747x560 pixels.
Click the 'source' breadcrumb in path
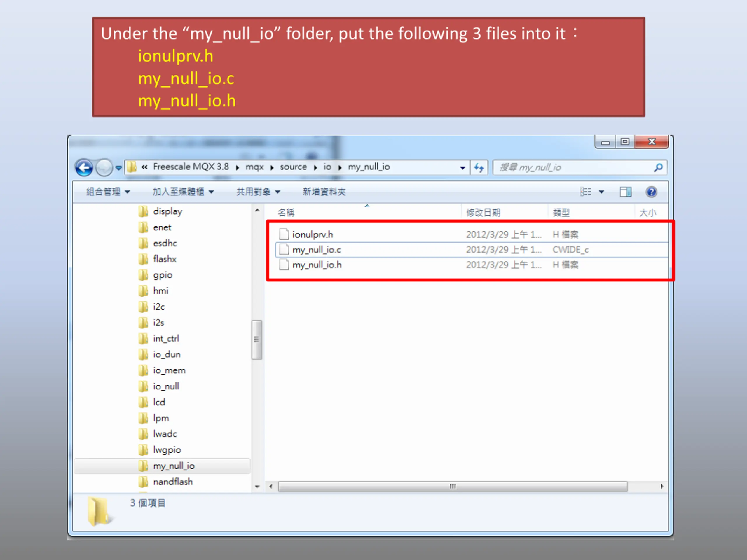(x=293, y=167)
